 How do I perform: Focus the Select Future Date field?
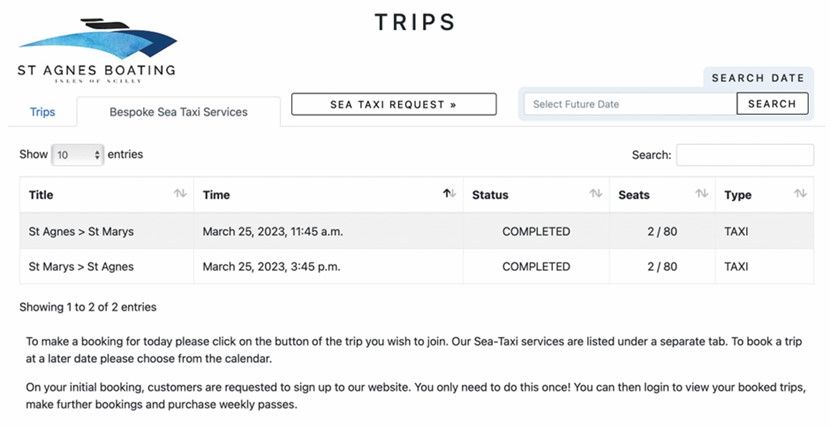[x=630, y=104]
